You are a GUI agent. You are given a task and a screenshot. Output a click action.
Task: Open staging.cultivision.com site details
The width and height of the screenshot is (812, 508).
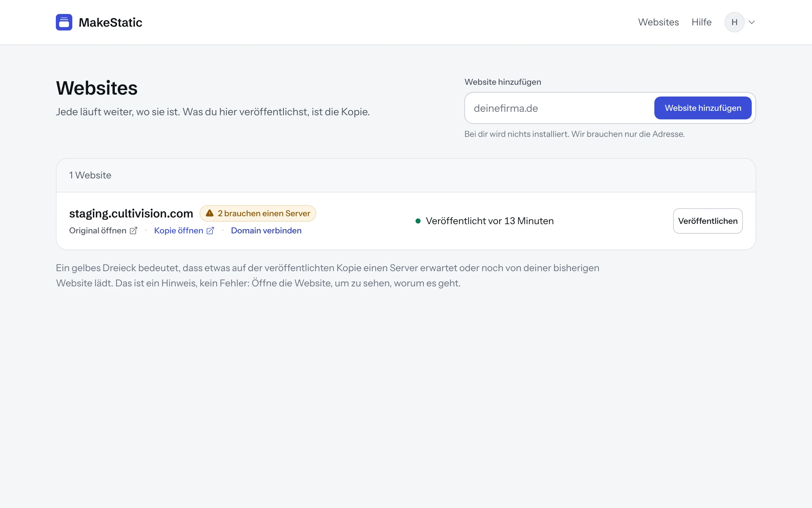coord(131,213)
